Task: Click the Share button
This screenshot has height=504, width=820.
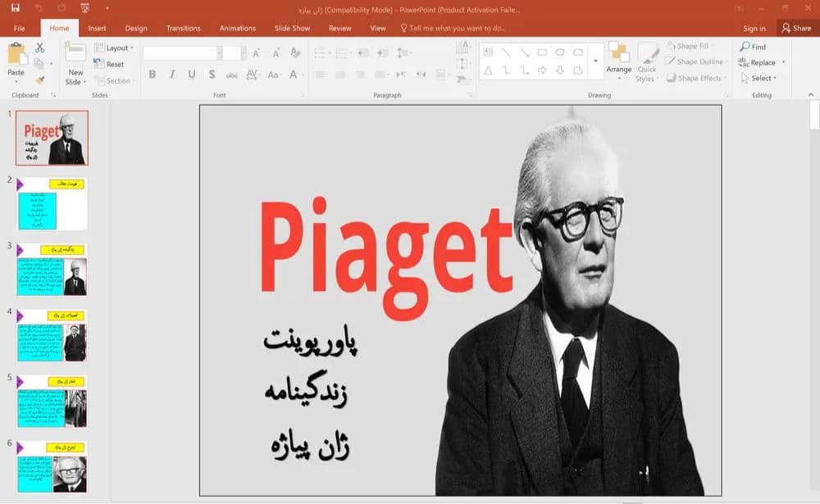Action: click(797, 28)
